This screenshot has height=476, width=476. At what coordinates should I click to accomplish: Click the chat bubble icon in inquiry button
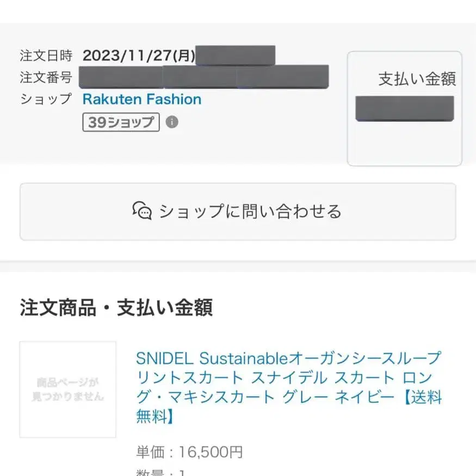coord(142,211)
